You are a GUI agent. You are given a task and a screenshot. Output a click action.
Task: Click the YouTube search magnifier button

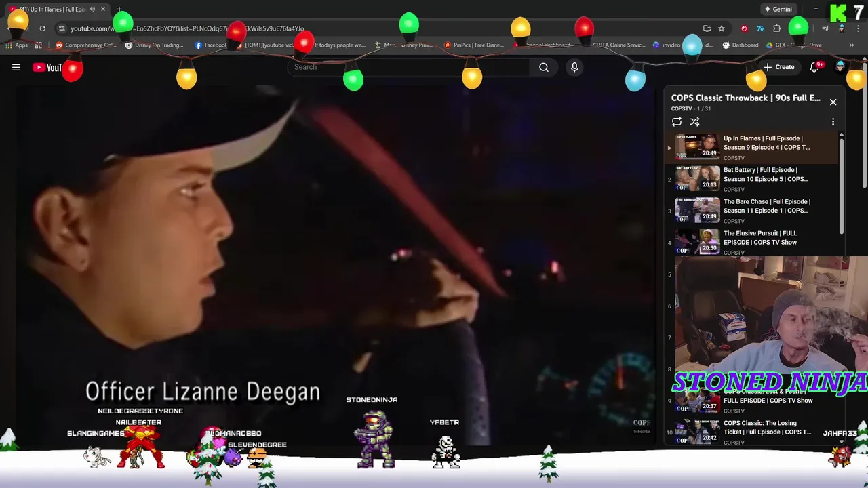[x=543, y=67]
